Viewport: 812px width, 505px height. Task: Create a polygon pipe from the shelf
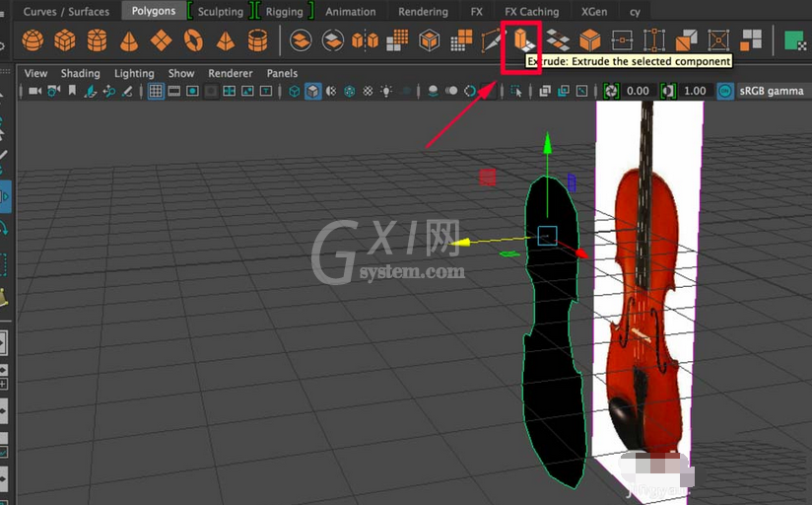257,39
